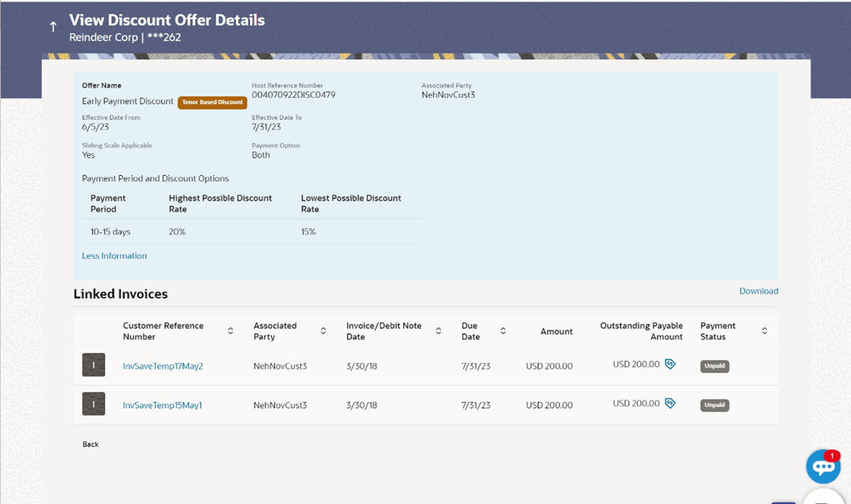Click the Linked Invoices heading
This screenshot has height=504, width=851.
coord(120,294)
